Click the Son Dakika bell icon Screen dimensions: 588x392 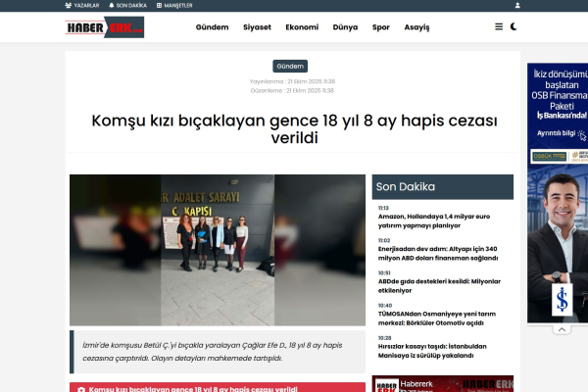coord(112,6)
